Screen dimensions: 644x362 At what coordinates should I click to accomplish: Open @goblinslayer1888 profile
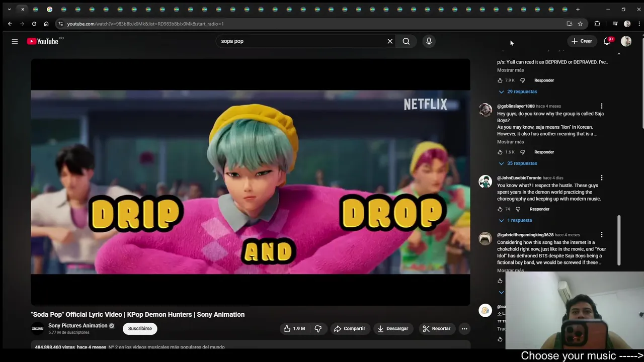click(x=516, y=106)
